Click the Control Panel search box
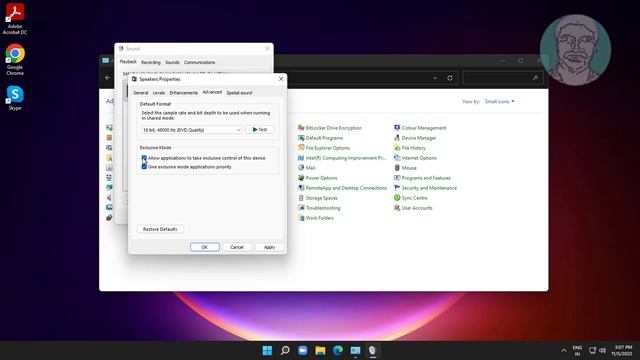Viewport: 640px width, 360px height. coord(502,78)
